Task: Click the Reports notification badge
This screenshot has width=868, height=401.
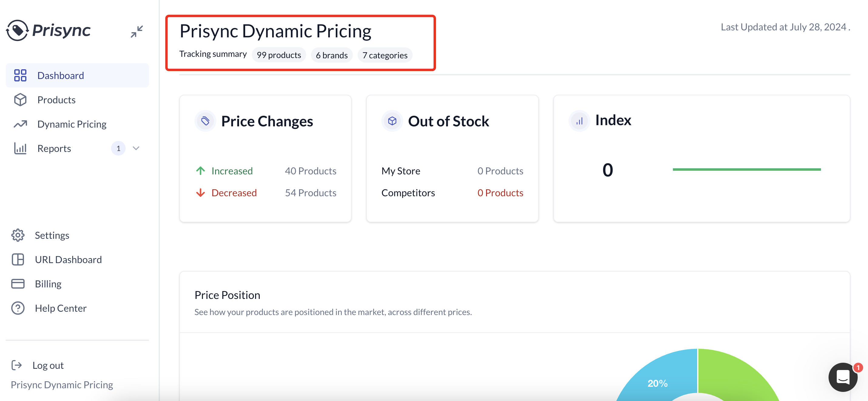Action: pos(118,148)
